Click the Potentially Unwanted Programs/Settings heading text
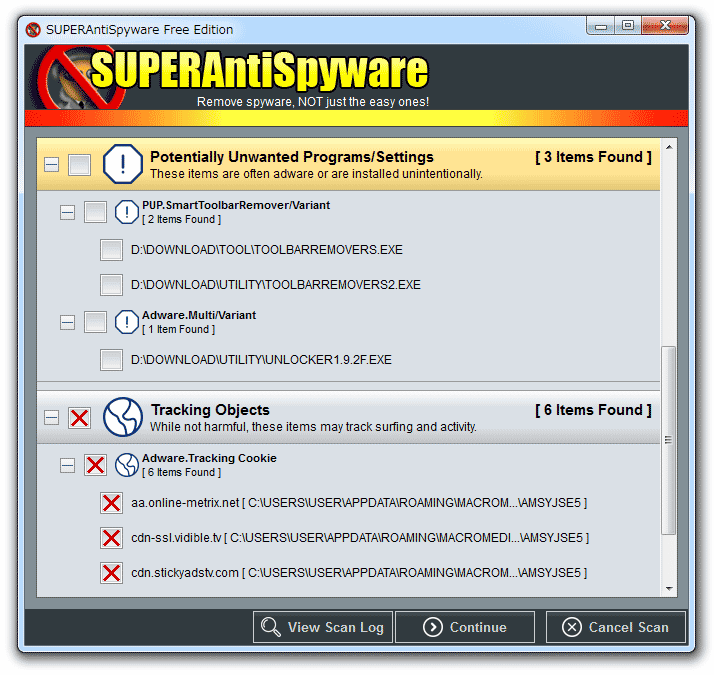This screenshot has height=675, width=714. coord(292,157)
